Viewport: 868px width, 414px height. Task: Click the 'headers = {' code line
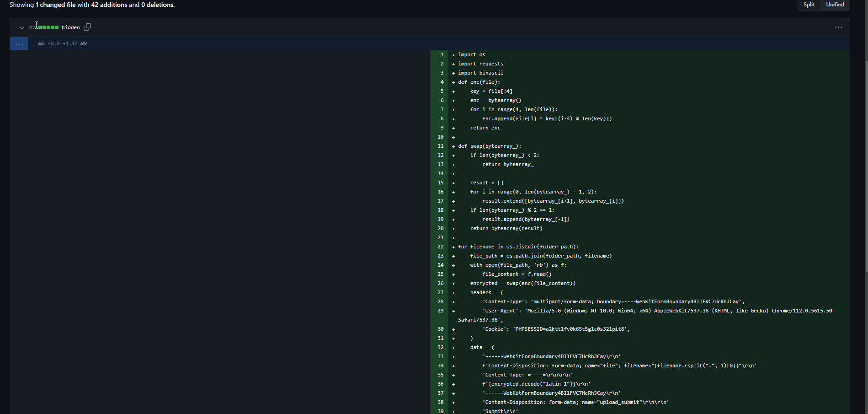click(487, 292)
